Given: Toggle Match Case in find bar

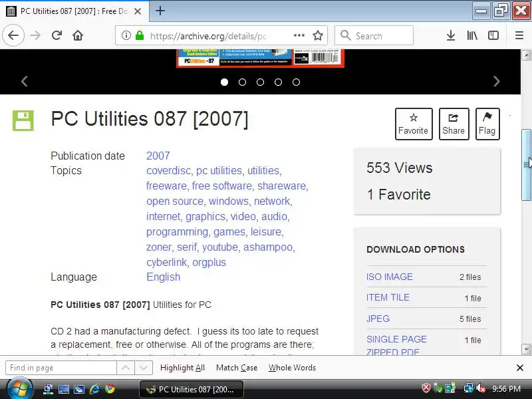Looking at the screenshot, I should [x=237, y=368].
